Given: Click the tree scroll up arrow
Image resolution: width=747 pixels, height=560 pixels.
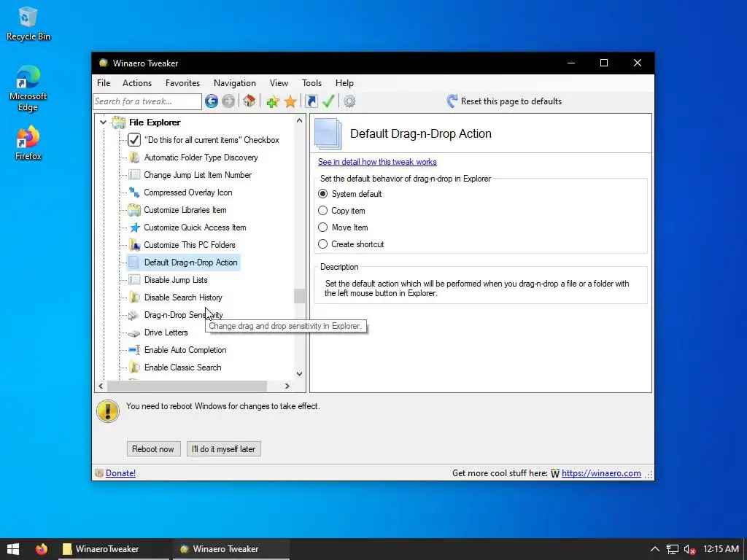Looking at the screenshot, I should (299, 120).
